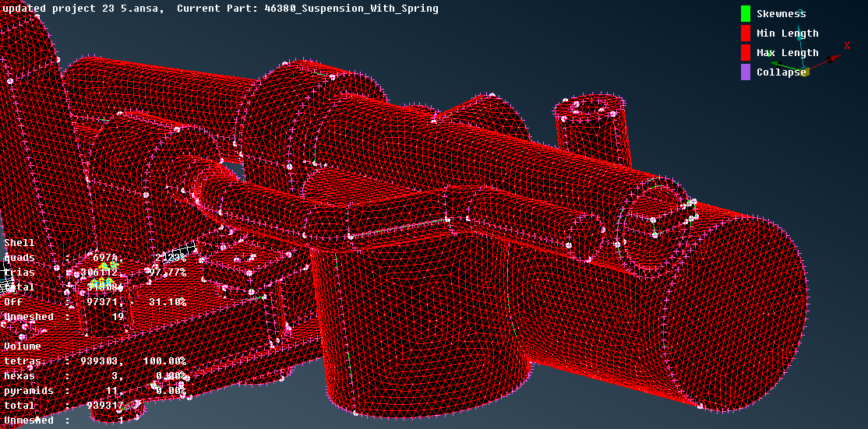
Task: Select the Collapse legend label
Action: point(781,72)
